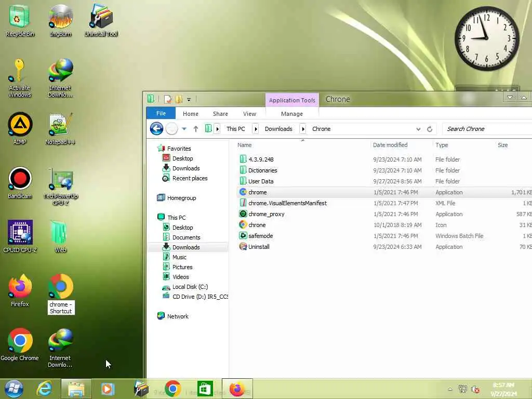Open Pictures under This PC
532x399 pixels.
click(182, 267)
